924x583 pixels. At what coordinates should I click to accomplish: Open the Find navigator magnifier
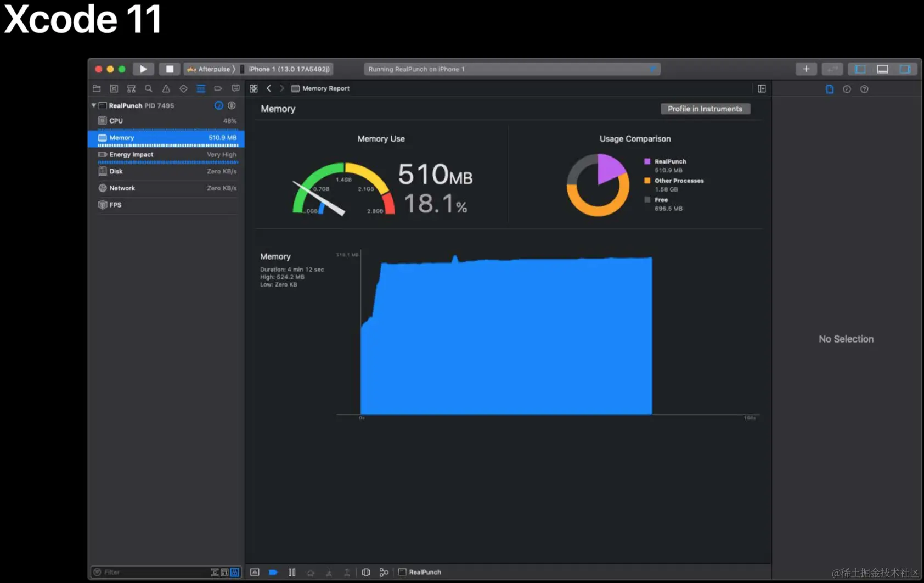click(x=149, y=88)
